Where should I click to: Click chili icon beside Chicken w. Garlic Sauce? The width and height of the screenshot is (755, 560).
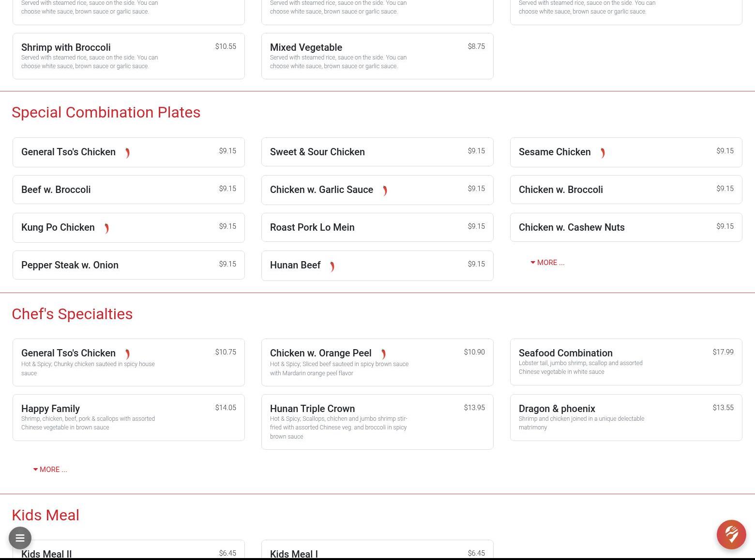pos(385,191)
